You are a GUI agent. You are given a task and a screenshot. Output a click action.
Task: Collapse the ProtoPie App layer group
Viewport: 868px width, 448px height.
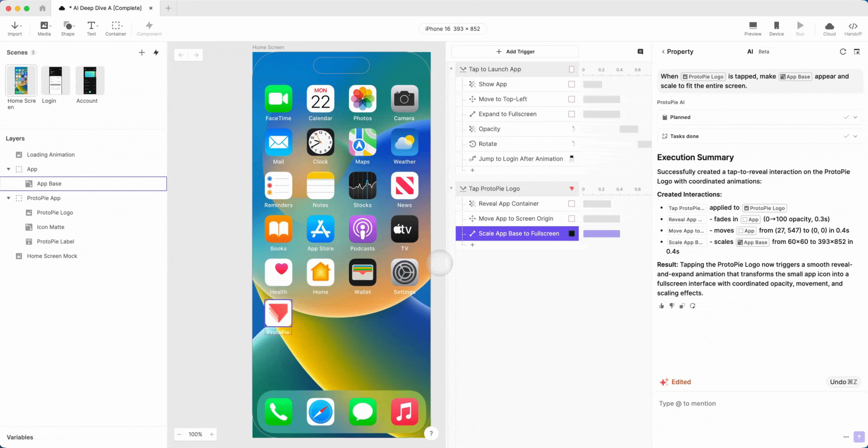pos(9,198)
